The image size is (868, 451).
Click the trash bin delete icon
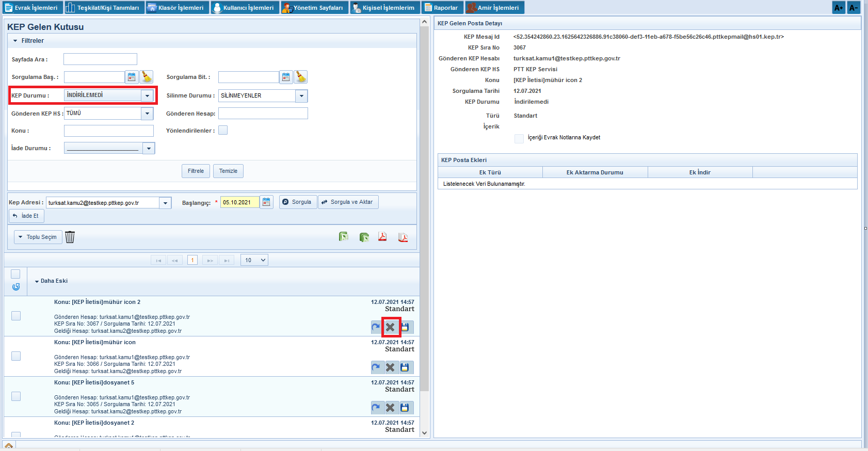pos(70,237)
